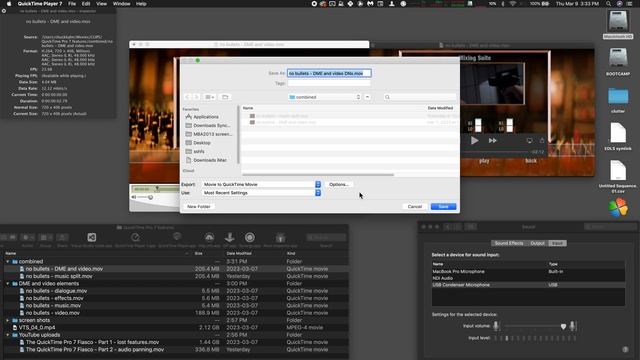Open the Edit menu
The image size is (640, 360).
86,4
